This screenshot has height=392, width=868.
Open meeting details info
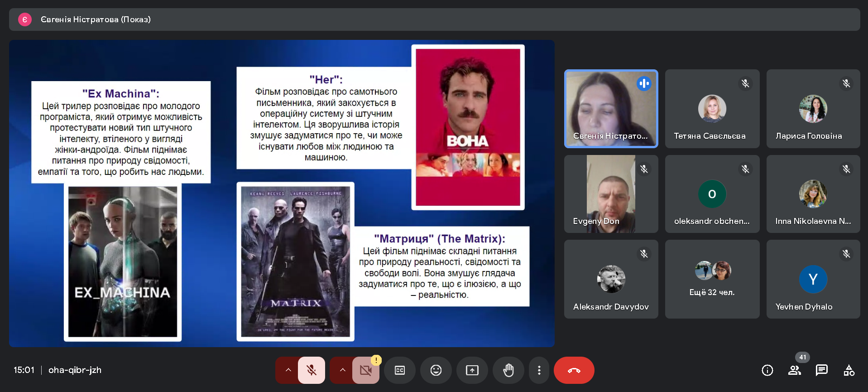coord(767,370)
